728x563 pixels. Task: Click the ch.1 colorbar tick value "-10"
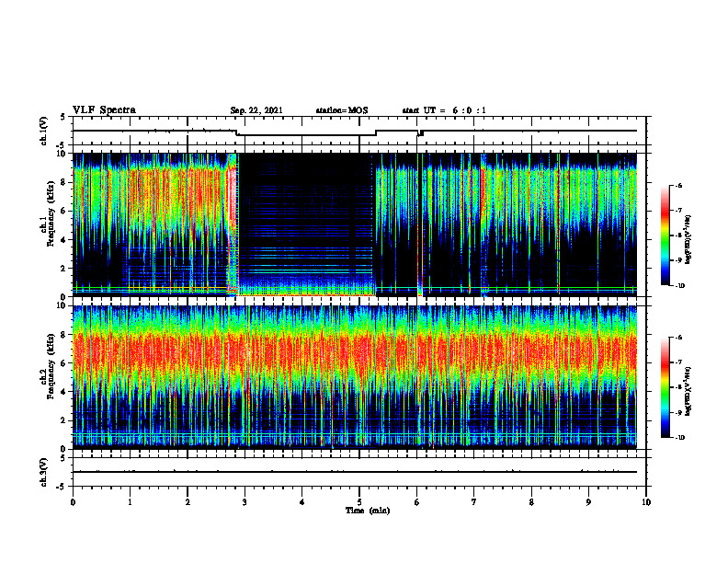point(678,285)
